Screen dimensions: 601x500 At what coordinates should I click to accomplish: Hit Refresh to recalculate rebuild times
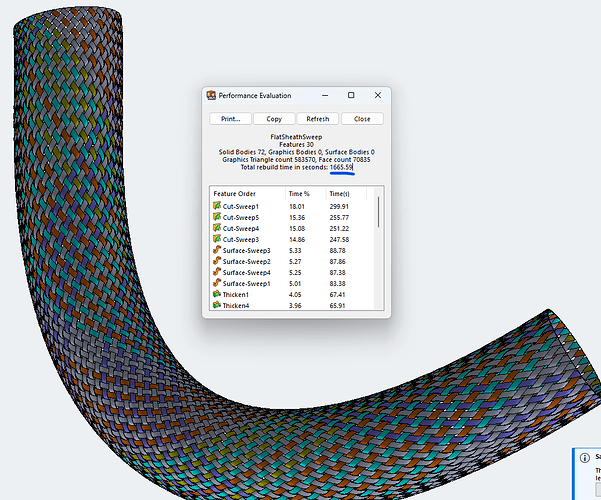click(318, 118)
